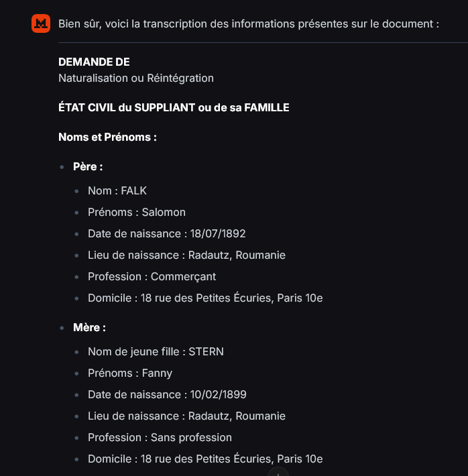
Task: Click the birth date 18/07/1892 line
Action: [x=167, y=233]
